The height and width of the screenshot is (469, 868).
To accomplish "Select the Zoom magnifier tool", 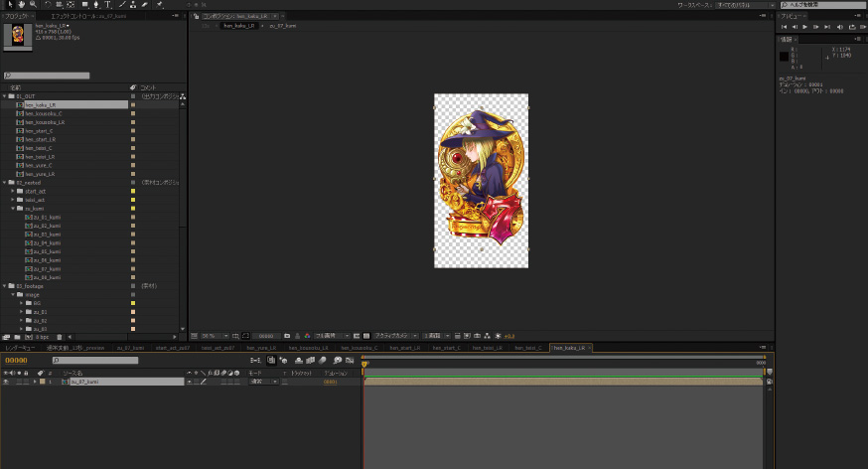I will coord(33,4).
